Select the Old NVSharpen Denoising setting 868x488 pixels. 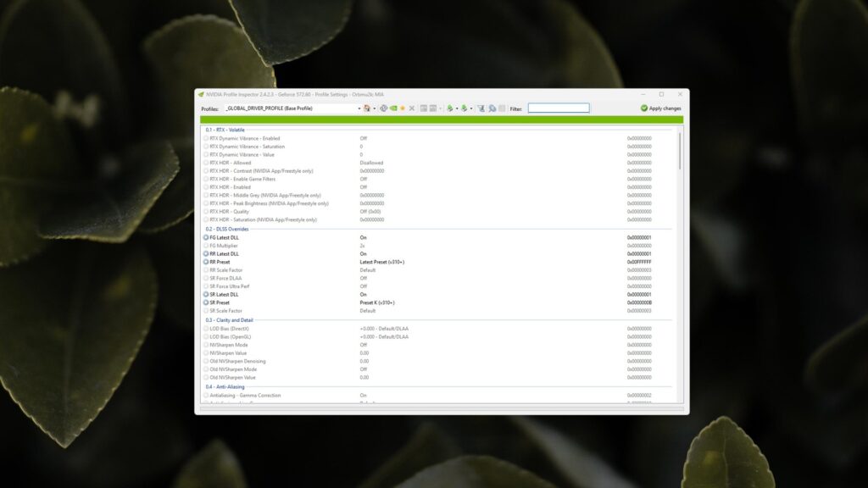(x=237, y=361)
